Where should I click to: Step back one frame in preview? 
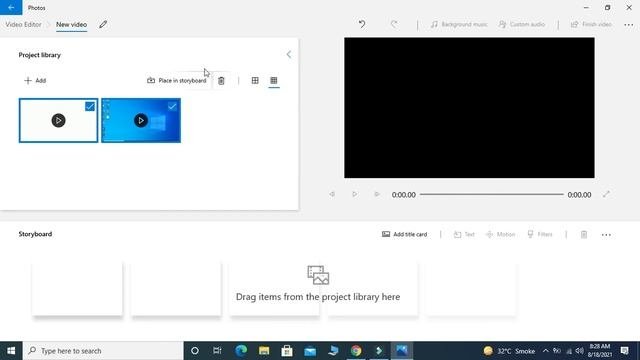[332, 195]
